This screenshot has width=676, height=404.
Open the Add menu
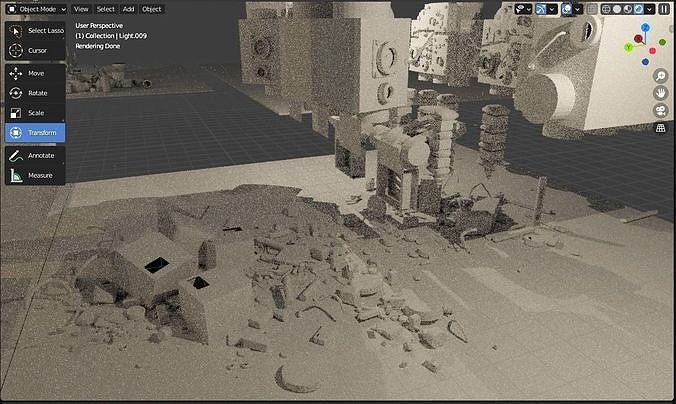point(128,9)
